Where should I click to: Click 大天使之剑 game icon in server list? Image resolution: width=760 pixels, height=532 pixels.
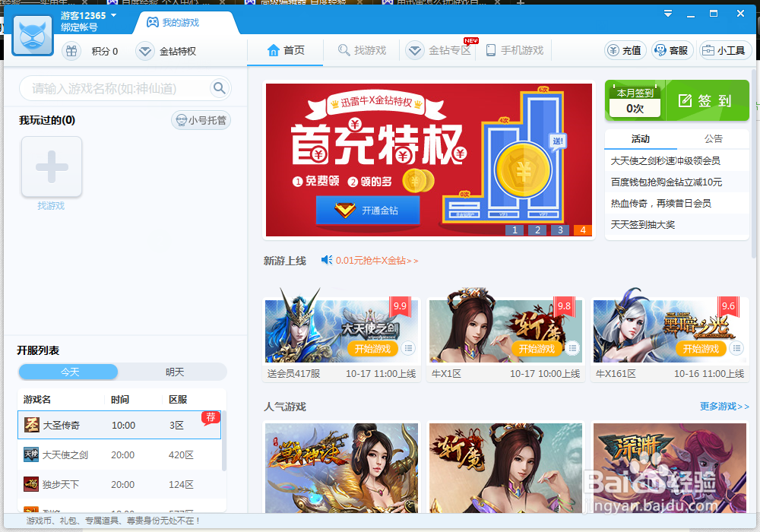coord(31,454)
